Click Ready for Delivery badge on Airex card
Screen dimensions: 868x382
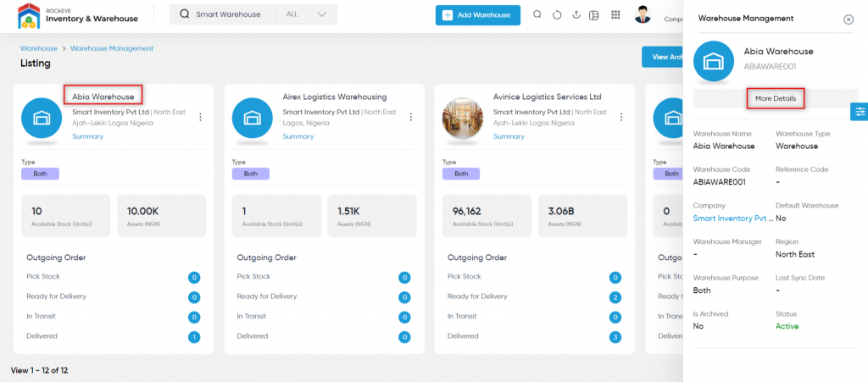404,297
